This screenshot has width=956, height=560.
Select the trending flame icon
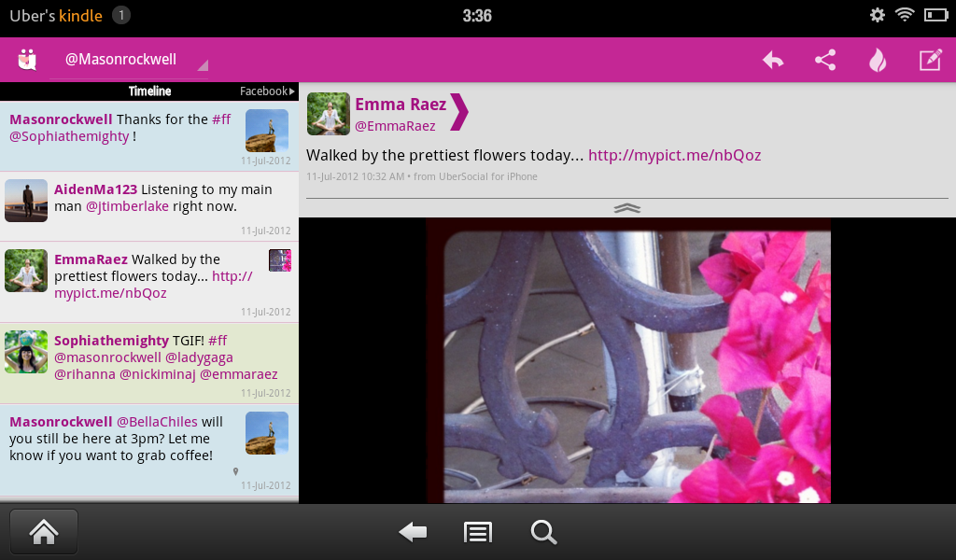pos(878,58)
